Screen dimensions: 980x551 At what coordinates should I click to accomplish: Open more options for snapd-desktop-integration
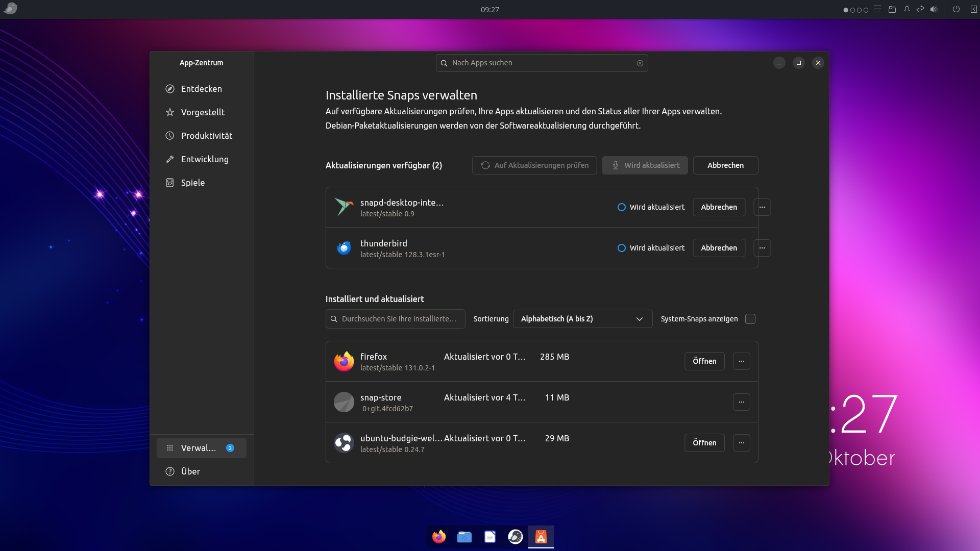tap(762, 207)
